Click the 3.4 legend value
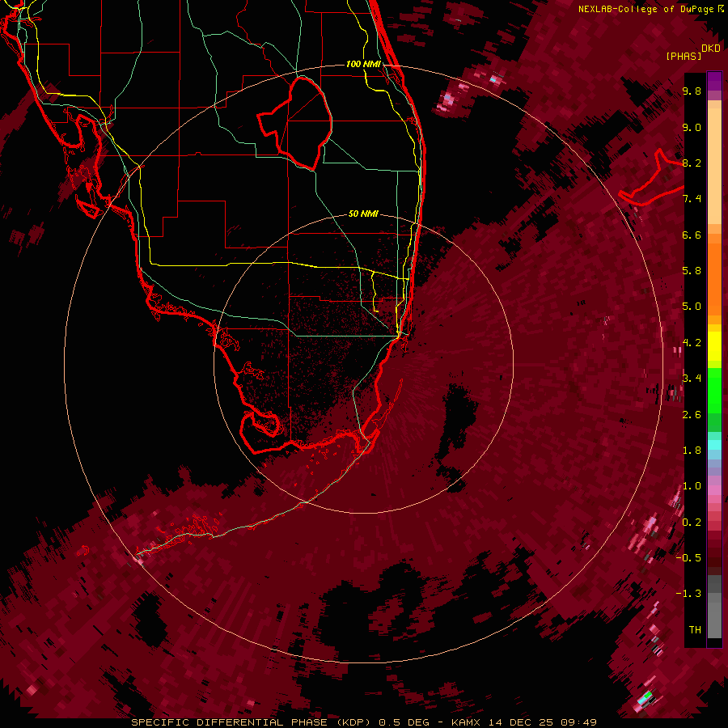The height and width of the screenshot is (728, 728). (692, 379)
